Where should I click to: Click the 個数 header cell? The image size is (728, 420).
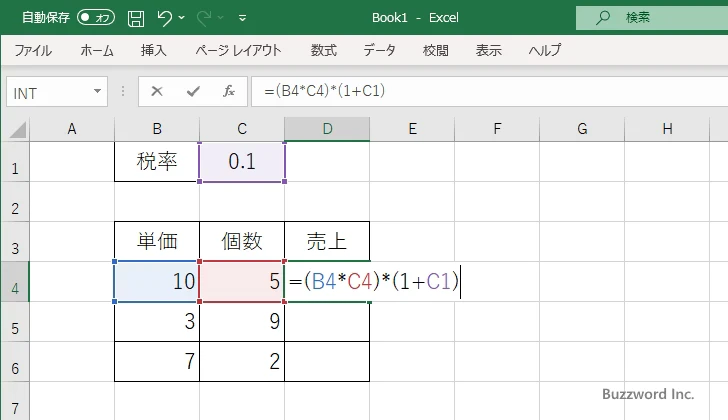[x=242, y=241]
